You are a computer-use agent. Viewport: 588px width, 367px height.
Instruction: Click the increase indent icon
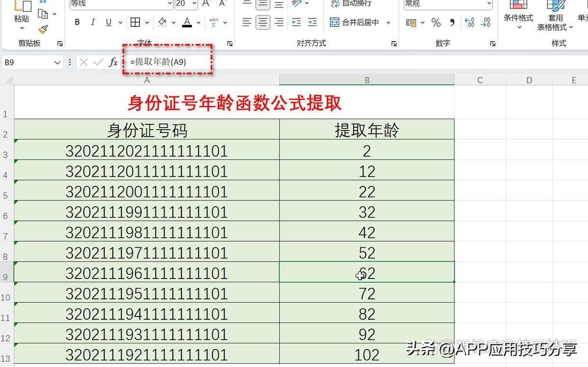point(312,22)
